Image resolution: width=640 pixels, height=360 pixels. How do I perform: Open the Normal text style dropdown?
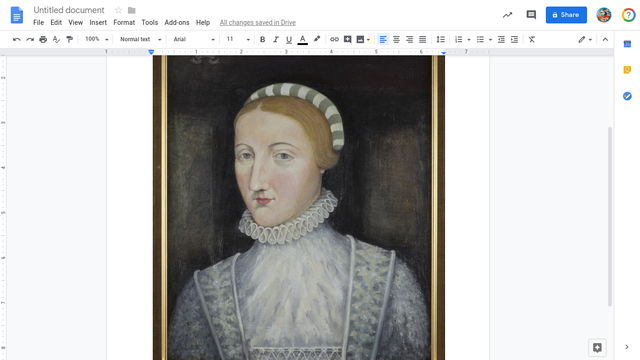pos(140,40)
